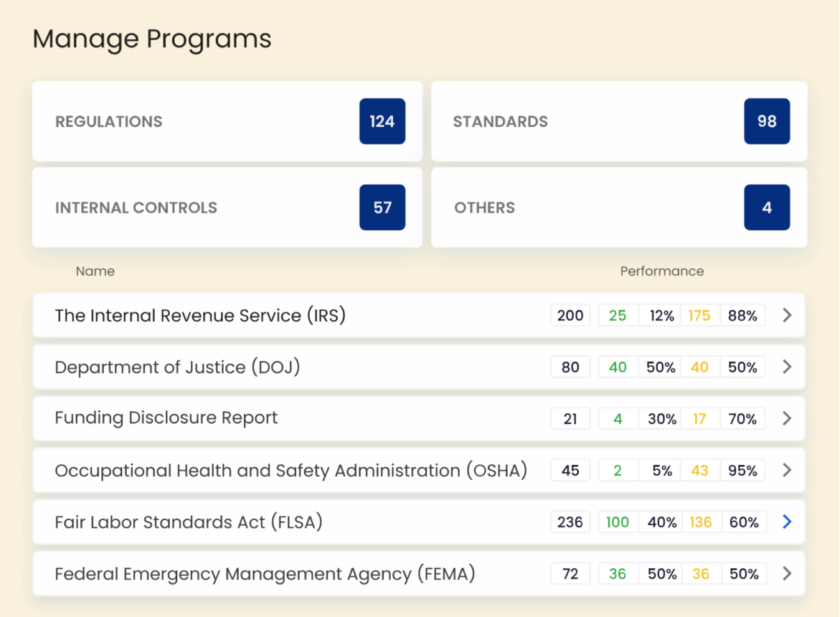
Task: Click OSHA green value 2
Action: coord(618,470)
